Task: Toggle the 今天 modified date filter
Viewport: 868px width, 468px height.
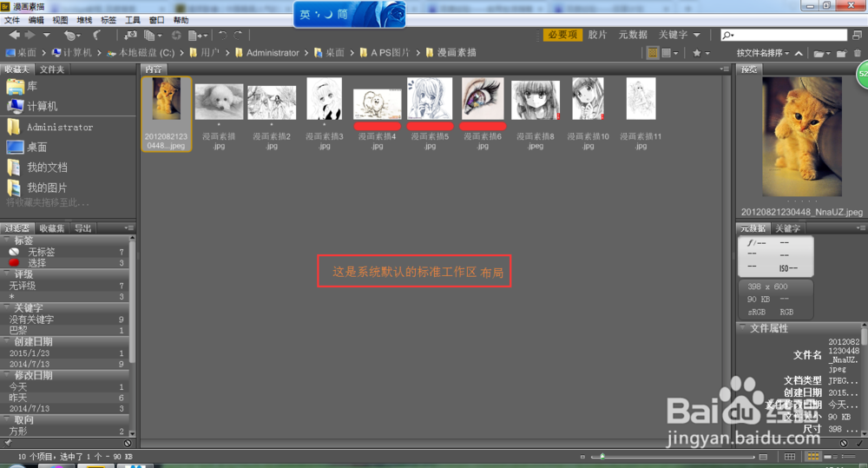Action: coord(66,386)
